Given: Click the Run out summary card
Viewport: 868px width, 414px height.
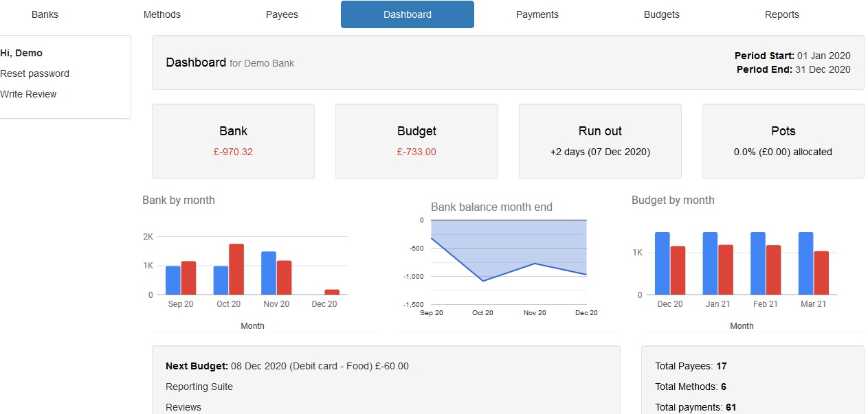Looking at the screenshot, I should tap(600, 141).
